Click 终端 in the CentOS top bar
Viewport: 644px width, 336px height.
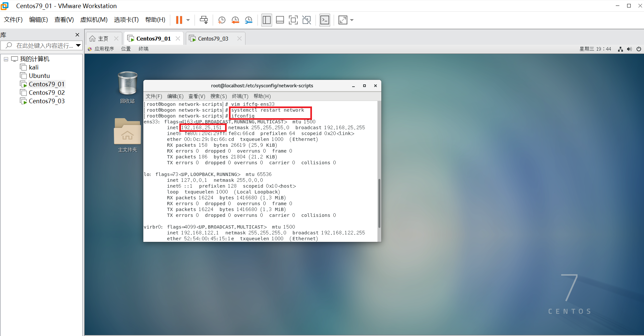tap(143, 49)
